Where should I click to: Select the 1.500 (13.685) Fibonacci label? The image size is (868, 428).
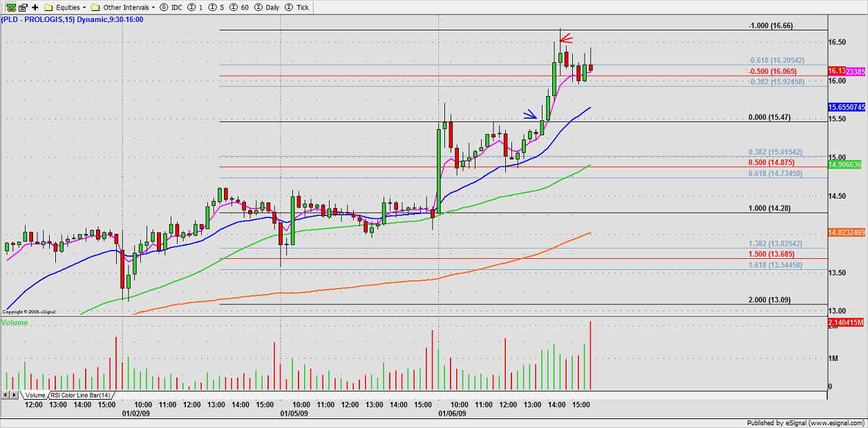click(772, 254)
